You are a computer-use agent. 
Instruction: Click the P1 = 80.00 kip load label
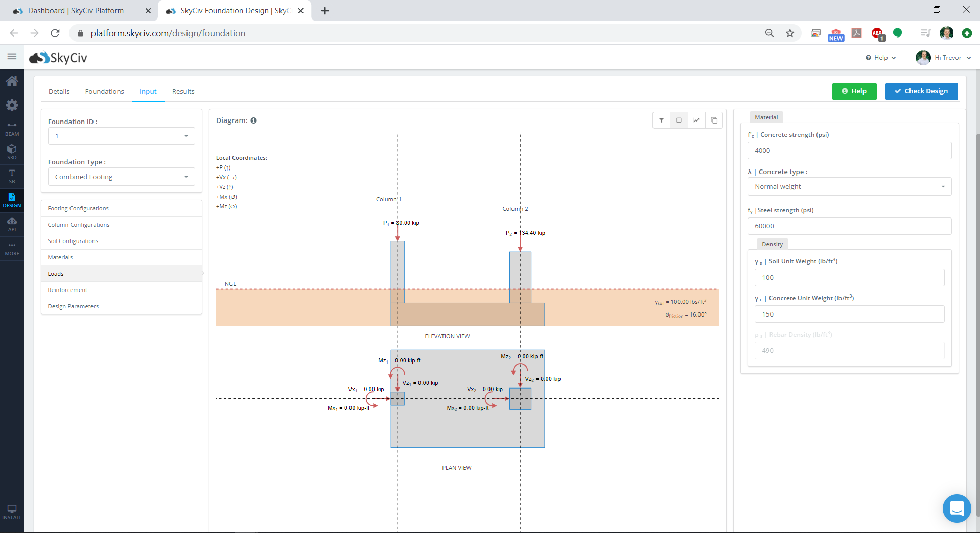[x=402, y=223]
